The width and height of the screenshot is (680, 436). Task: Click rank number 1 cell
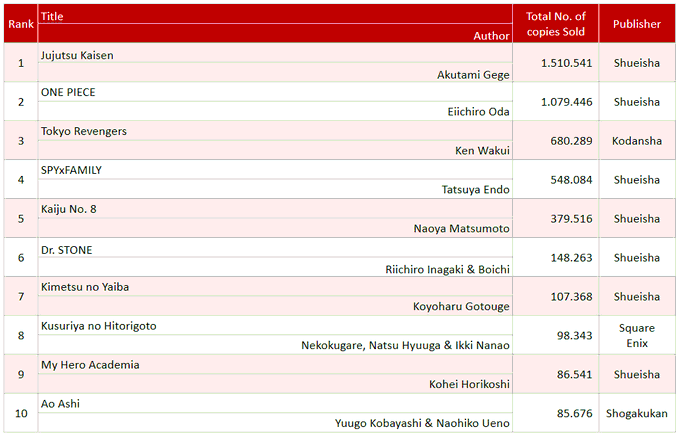pyautogui.click(x=21, y=63)
